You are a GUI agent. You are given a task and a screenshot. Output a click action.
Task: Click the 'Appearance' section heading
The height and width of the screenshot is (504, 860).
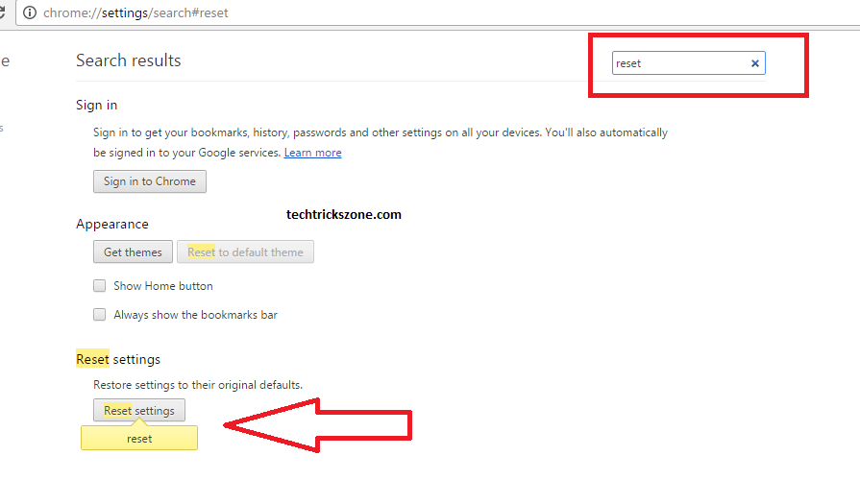tap(112, 224)
